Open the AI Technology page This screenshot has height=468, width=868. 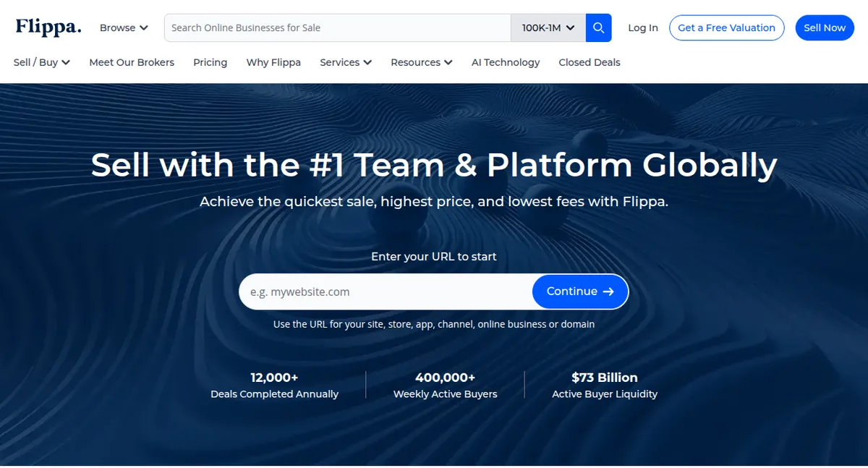(506, 62)
